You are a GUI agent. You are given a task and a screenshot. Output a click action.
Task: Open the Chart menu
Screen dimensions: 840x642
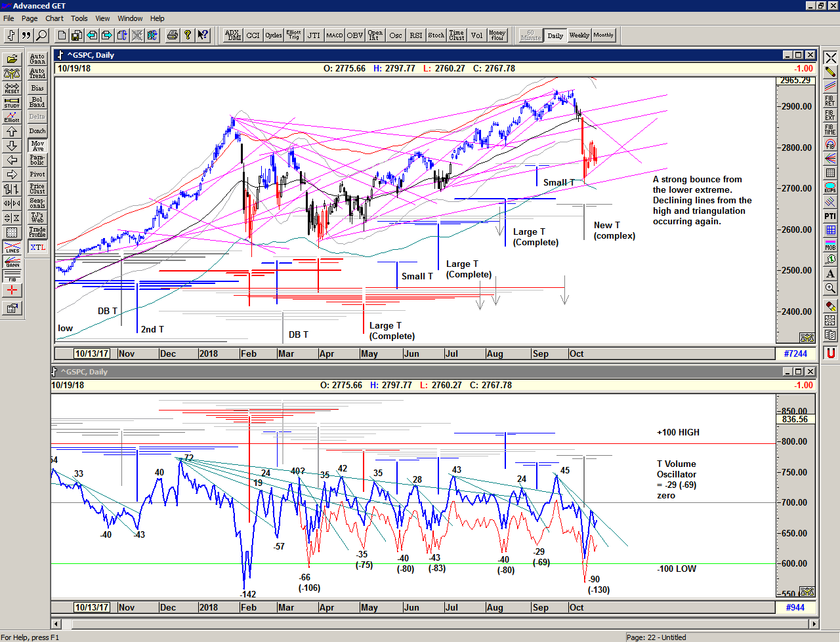pyautogui.click(x=54, y=18)
